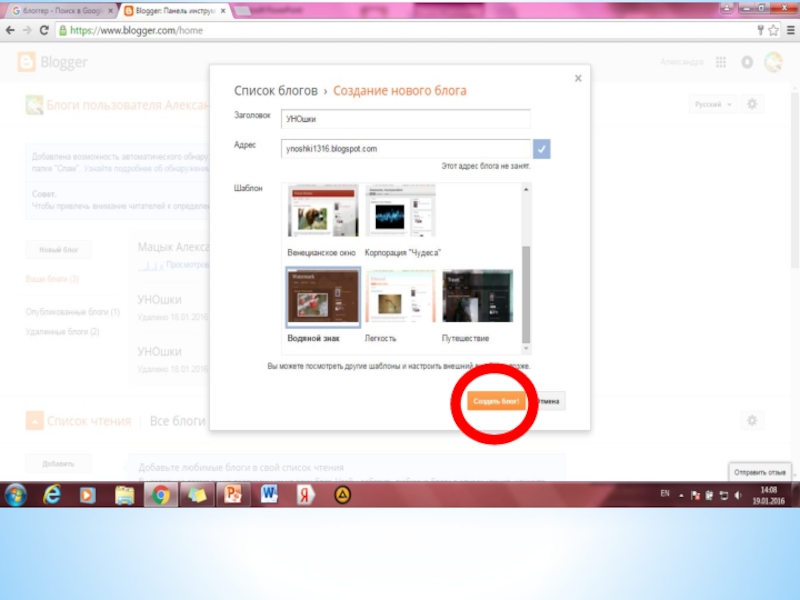Show hidden tray icons arrow
This screenshot has height=600, width=800.
[681, 495]
